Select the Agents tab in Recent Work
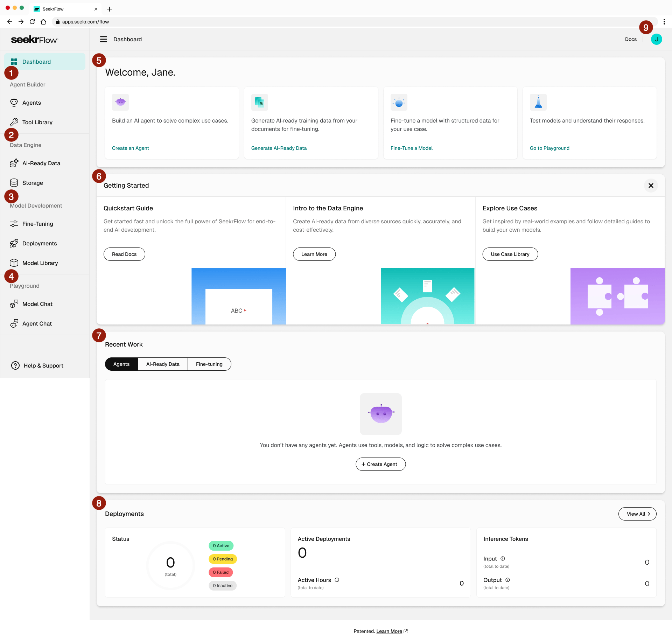Image resolution: width=672 pixels, height=642 pixels. click(x=121, y=364)
